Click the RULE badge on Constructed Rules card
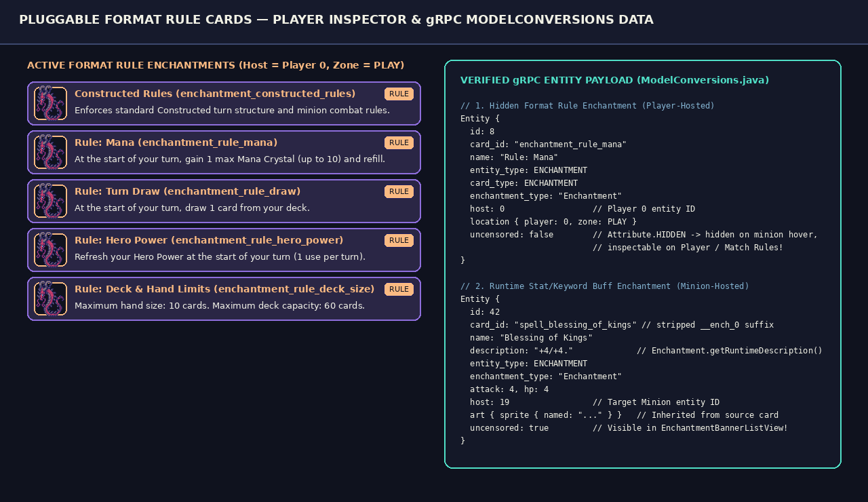The height and width of the screenshot is (502, 868). pos(399,94)
